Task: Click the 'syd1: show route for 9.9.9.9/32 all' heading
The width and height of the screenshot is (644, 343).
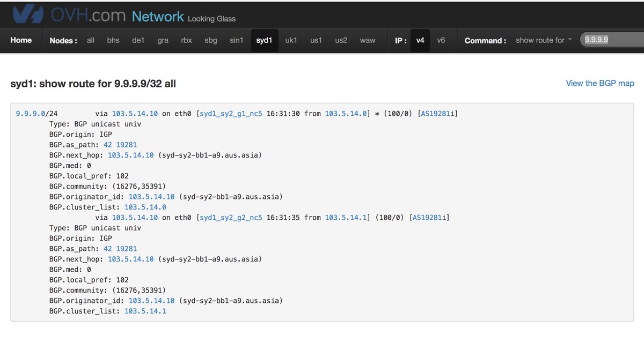Action: (x=93, y=84)
